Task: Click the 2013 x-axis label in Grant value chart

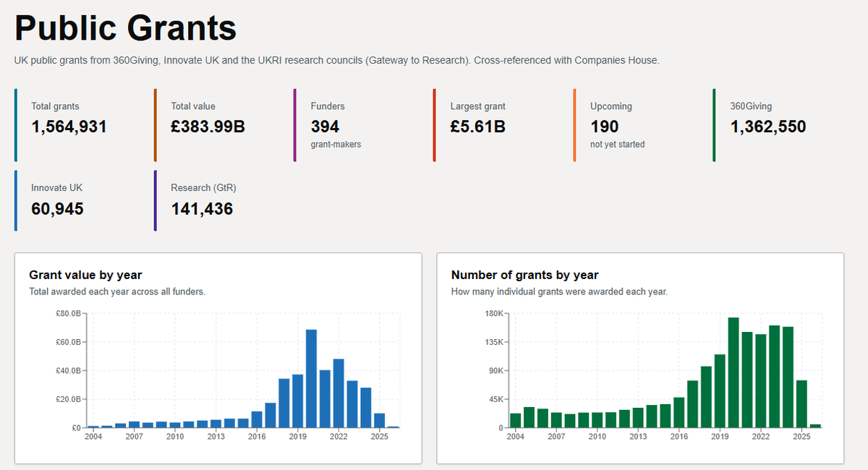Action: [x=216, y=437]
